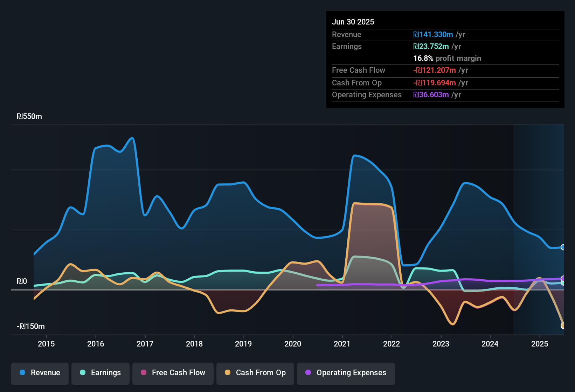Click the 2021 x-axis label
Viewport: 575px width, 392px height.
[342, 344]
